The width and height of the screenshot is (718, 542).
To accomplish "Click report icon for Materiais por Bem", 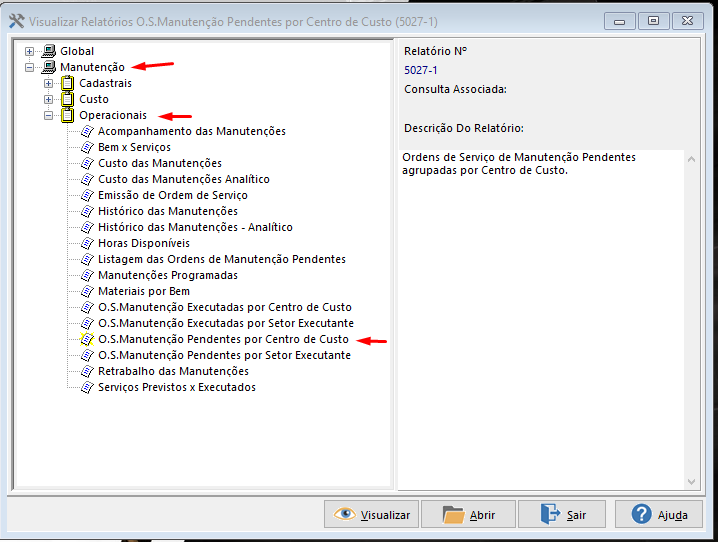I will click(87, 292).
